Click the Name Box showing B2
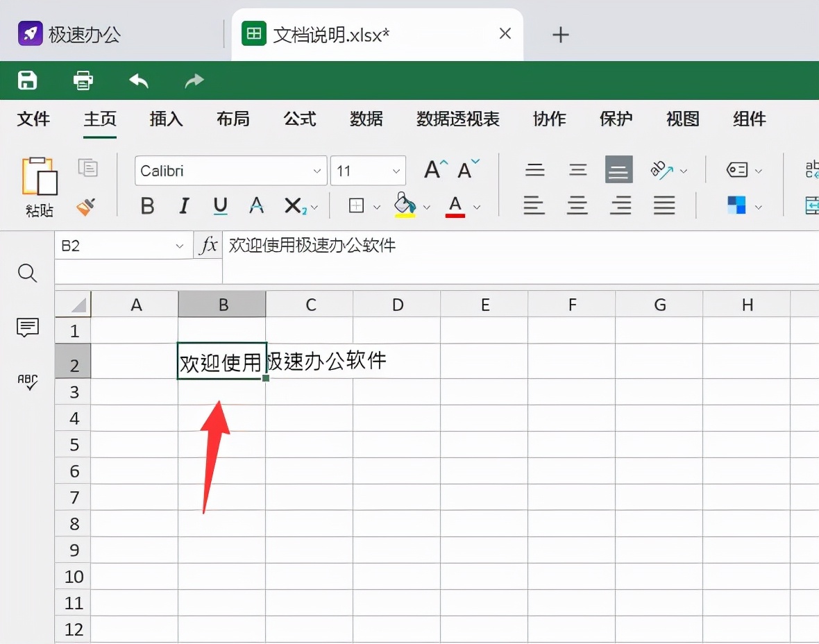Image resolution: width=819 pixels, height=644 pixels. [x=124, y=246]
